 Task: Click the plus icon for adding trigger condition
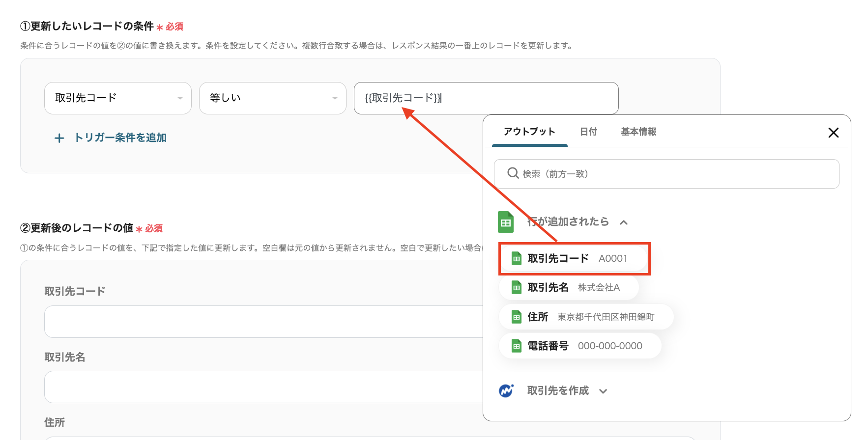click(59, 138)
